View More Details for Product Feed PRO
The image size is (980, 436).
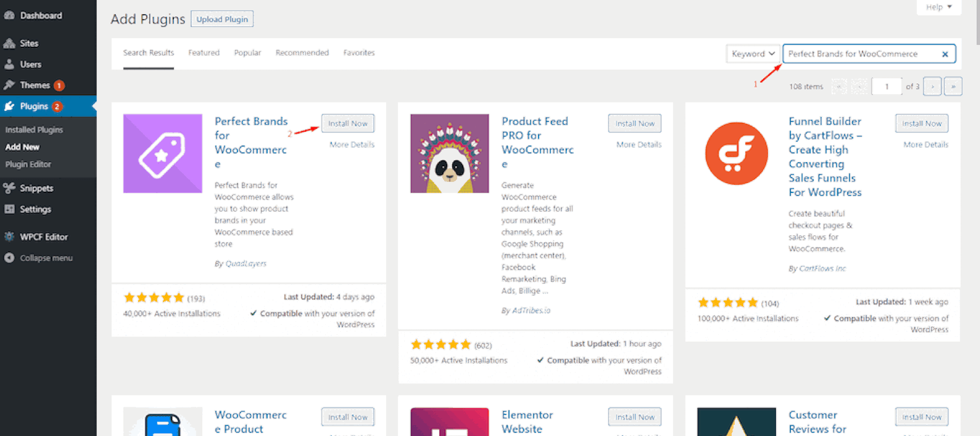click(x=639, y=145)
